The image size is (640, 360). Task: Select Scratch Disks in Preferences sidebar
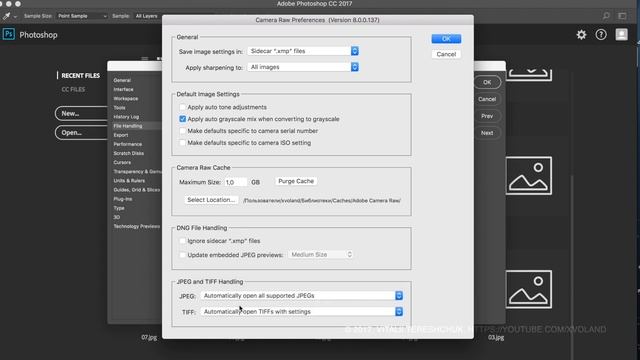[x=129, y=153]
